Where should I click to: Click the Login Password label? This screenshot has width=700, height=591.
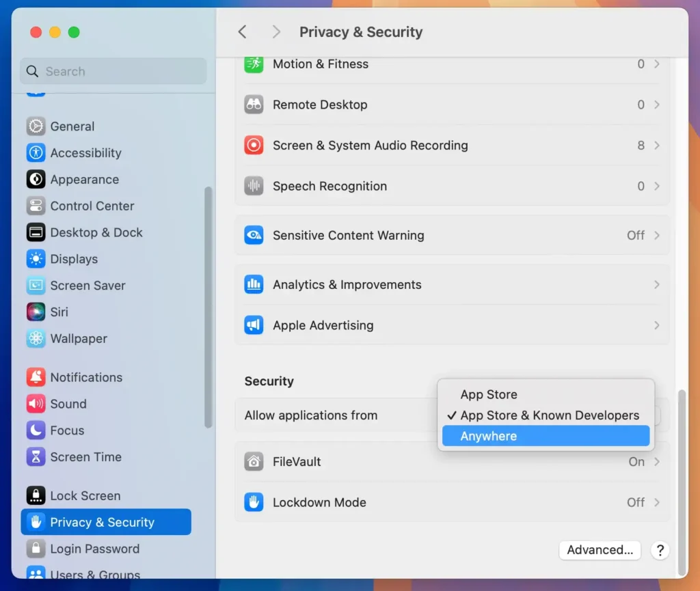pyautogui.click(x=94, y=549)
